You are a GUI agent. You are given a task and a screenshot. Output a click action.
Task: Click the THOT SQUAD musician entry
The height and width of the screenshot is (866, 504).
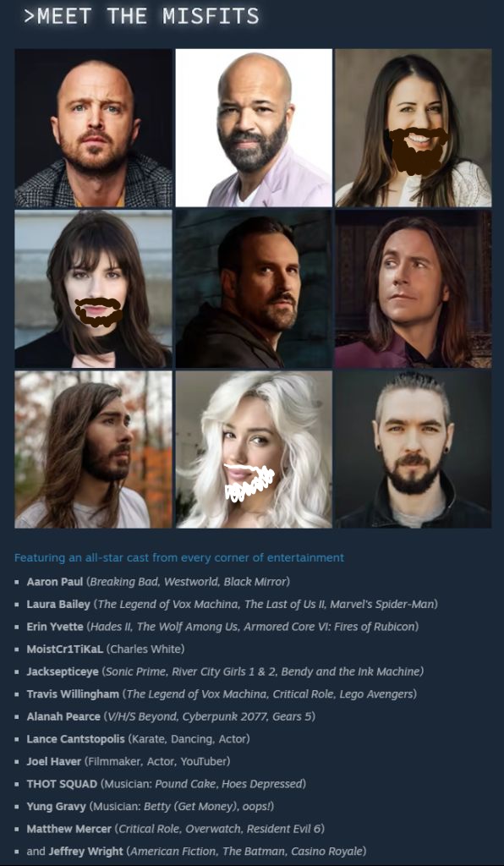coord(166,784)
